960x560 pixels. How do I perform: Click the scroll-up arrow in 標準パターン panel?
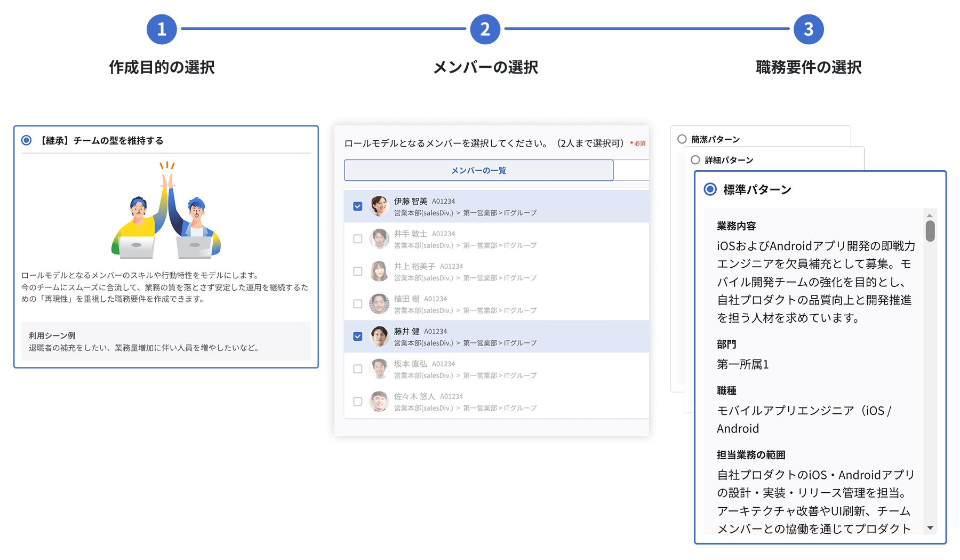pos(930,215)
